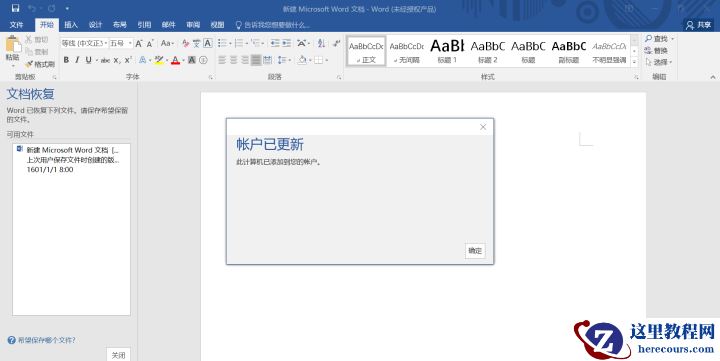Increase font size with larger A
This screenshot has height=361, width=720.
pos(139,43)
